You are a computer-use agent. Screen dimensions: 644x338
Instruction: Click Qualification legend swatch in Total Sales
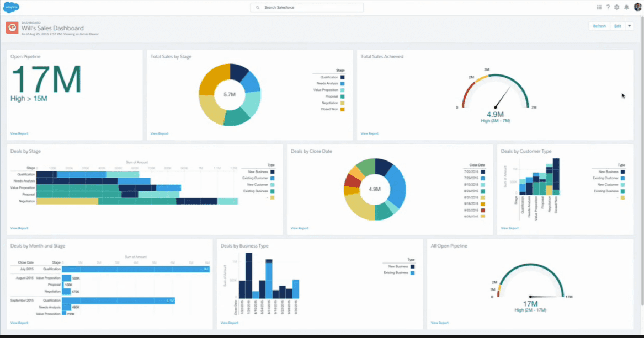click(343, 78)
